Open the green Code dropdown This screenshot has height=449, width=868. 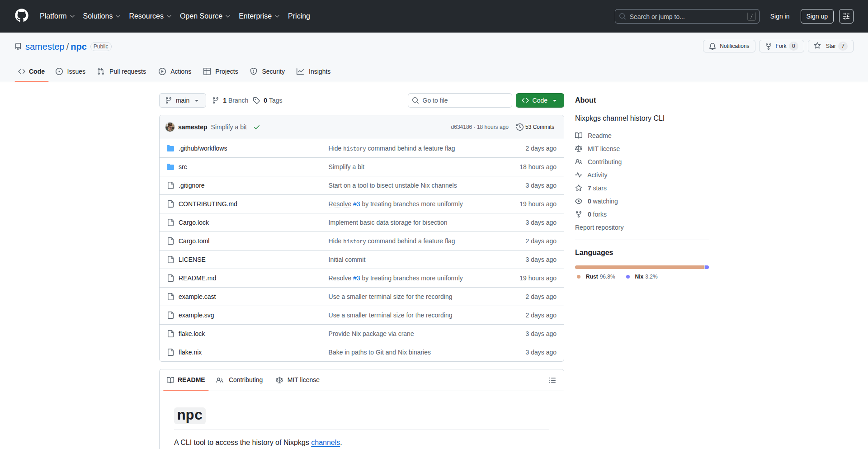(x=539, y=100)
